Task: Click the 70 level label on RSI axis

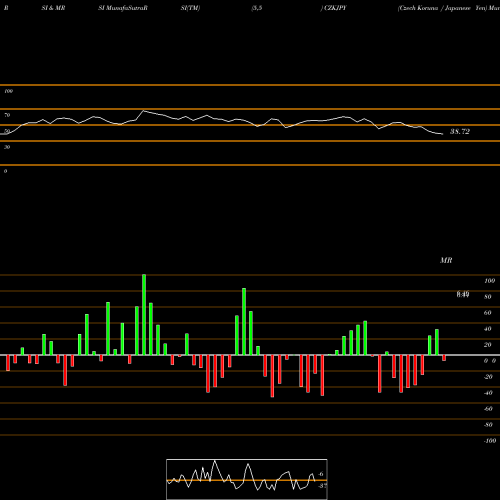Action: (x=7, y=115)
